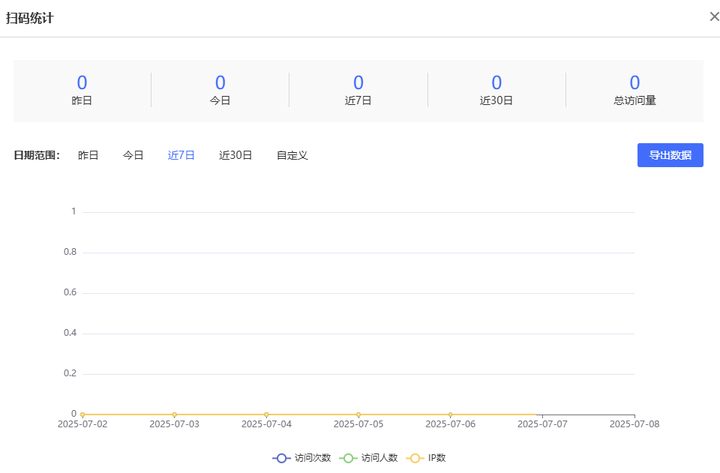Click the 日期范围 label

tap(37, 155)
